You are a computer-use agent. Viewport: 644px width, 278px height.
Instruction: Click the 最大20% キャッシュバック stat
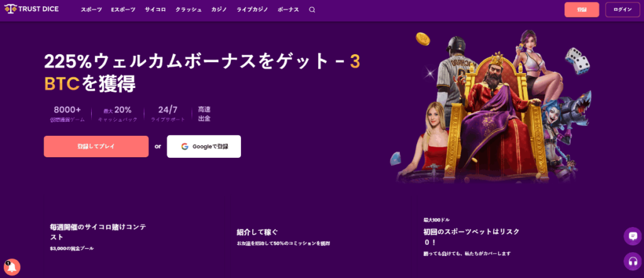[118, 114]
